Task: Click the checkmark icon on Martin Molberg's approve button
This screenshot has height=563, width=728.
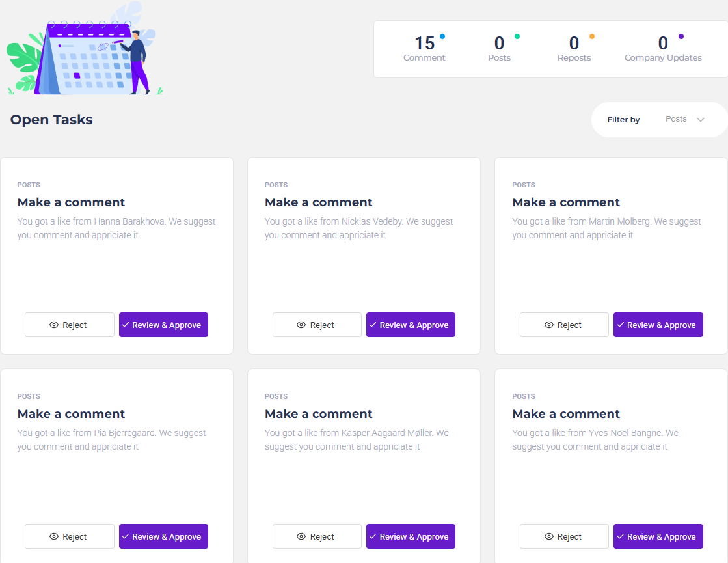Action: coord(620,325)
